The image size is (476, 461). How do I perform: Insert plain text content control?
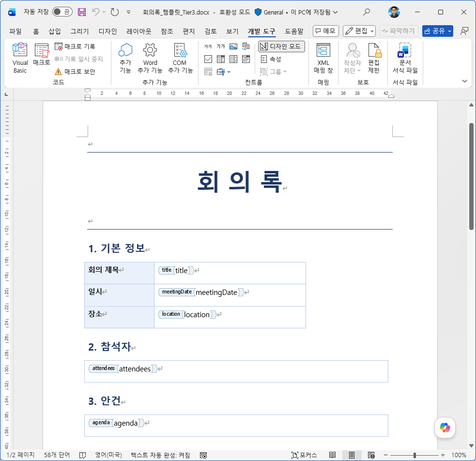click(221, 46)
